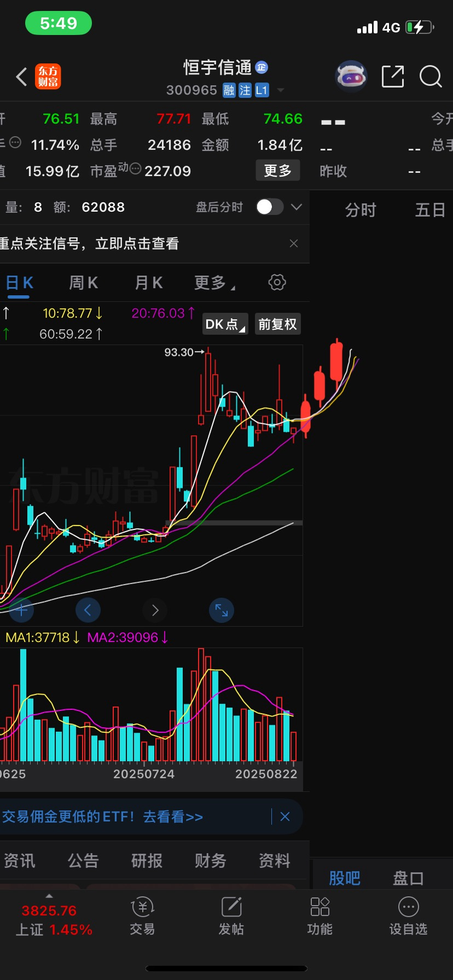Tap the 93.30 high price label
The image size is (453, 980).
pyautogui.click(x=178, y=352)
